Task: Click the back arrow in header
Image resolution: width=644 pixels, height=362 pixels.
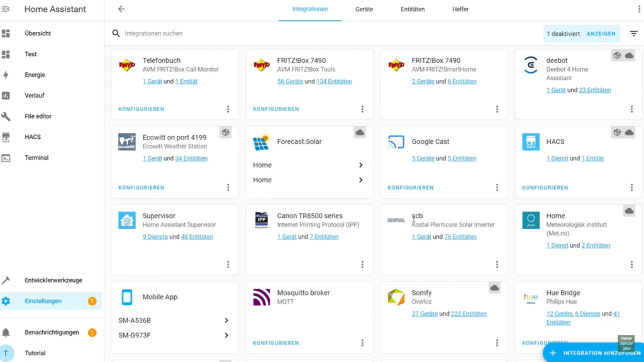Action: click(121, 9)
